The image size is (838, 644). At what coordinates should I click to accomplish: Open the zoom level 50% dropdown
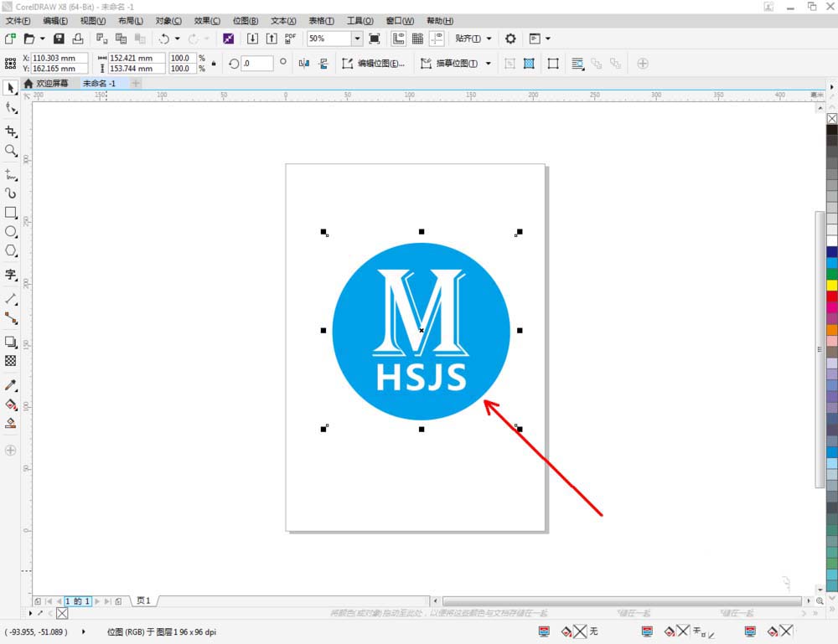pos(357,39)
